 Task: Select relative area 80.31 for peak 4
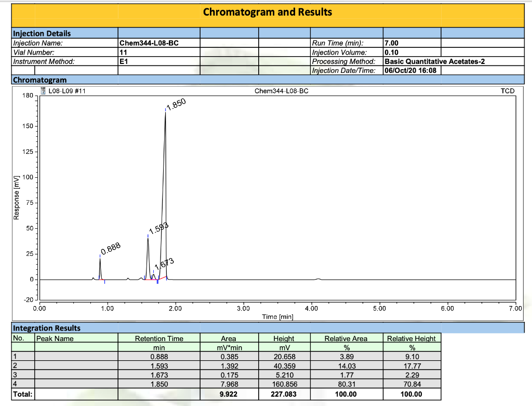click(345, 384)
